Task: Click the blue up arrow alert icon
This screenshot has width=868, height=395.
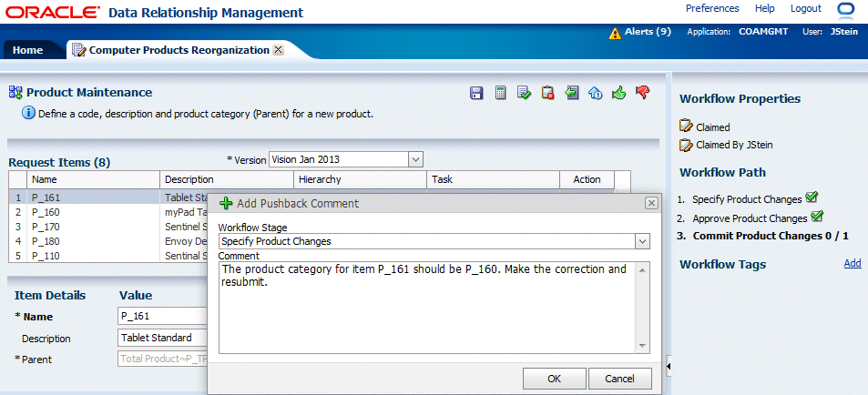Action: [x=595, y=93]
